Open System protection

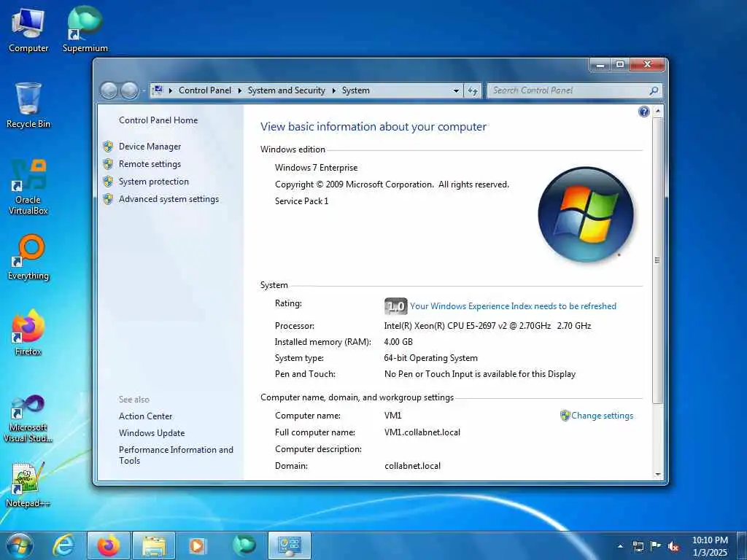pos(153,182)
